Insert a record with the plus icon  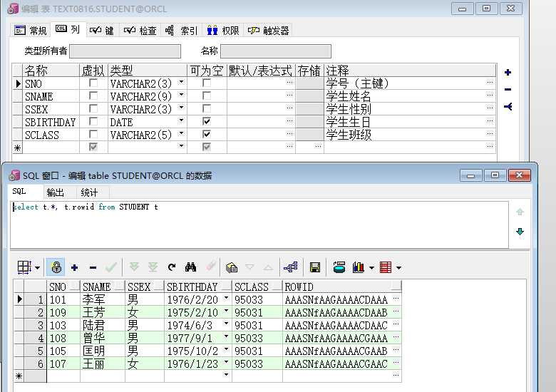[74, 267]
